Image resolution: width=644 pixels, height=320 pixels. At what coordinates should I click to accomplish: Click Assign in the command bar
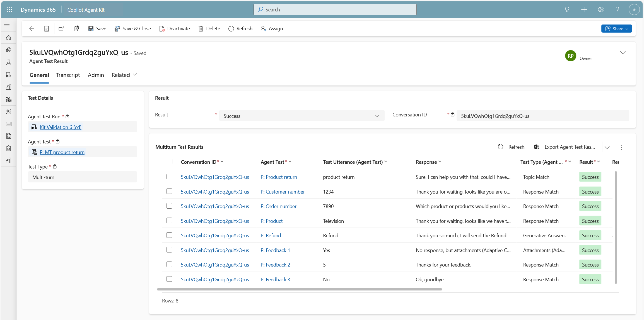(272, 29)
